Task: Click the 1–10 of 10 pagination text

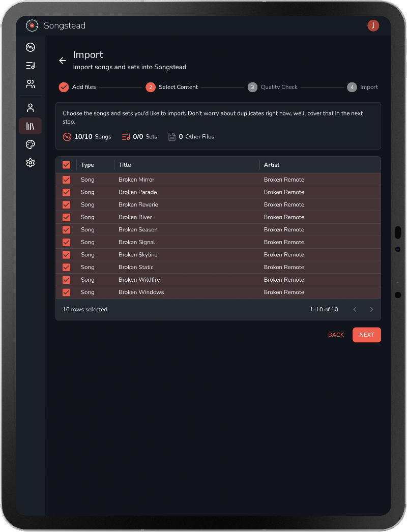Action: (324, 309)
